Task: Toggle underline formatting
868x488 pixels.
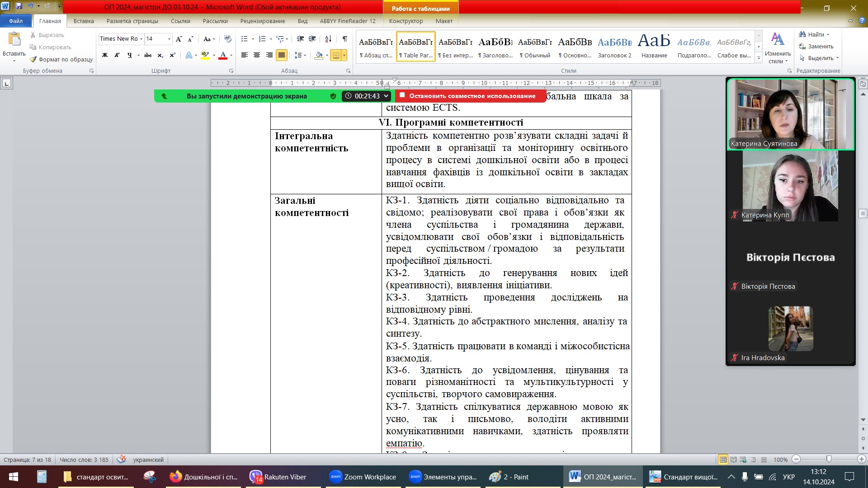Action: [x=130, y=55]
